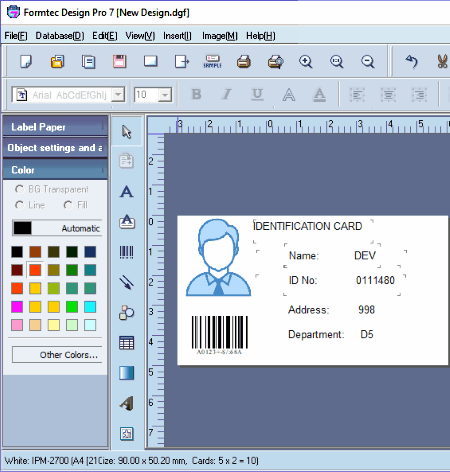Image resolution: width=450 pixels, height=472 pixels.
Task: Toggle Italic formatting
Action: click(x=227, y=95)
